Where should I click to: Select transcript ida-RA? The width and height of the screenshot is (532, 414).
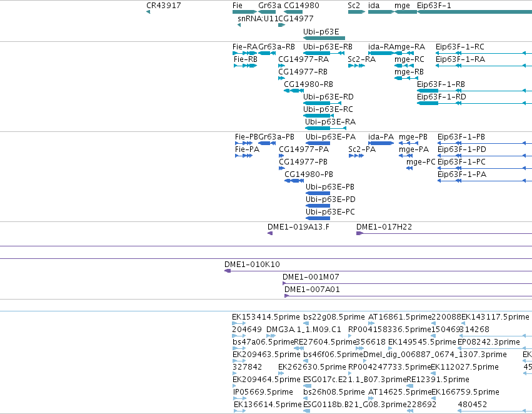point(381,47)
